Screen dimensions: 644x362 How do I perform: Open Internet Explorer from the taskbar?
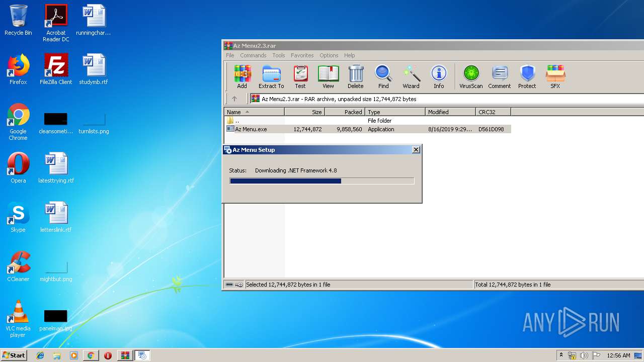pyautogui.click(x=40, y=355)
